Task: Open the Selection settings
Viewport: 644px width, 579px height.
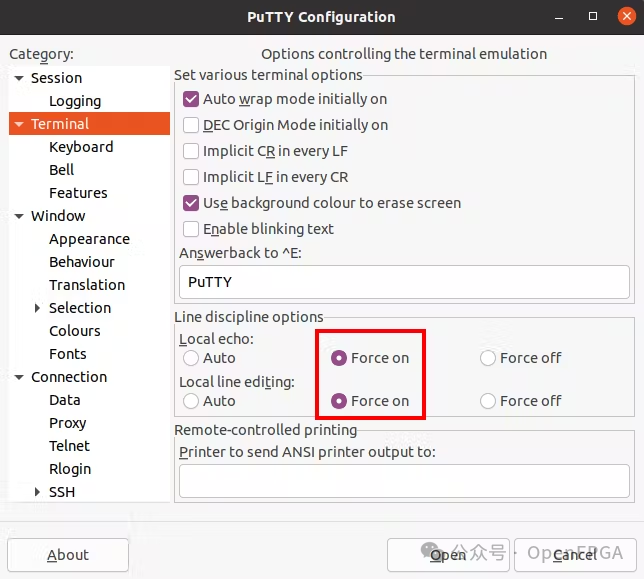Action: [80, 308]
